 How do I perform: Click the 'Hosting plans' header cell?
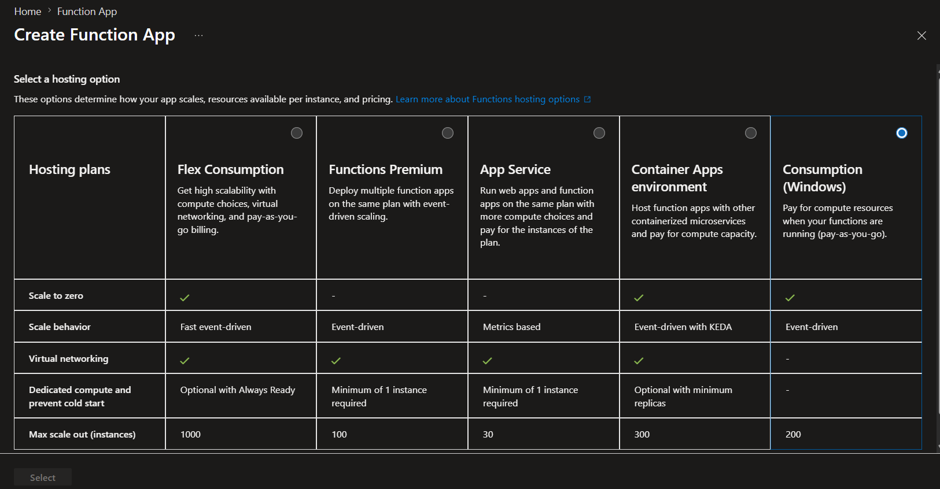point(90,197)
